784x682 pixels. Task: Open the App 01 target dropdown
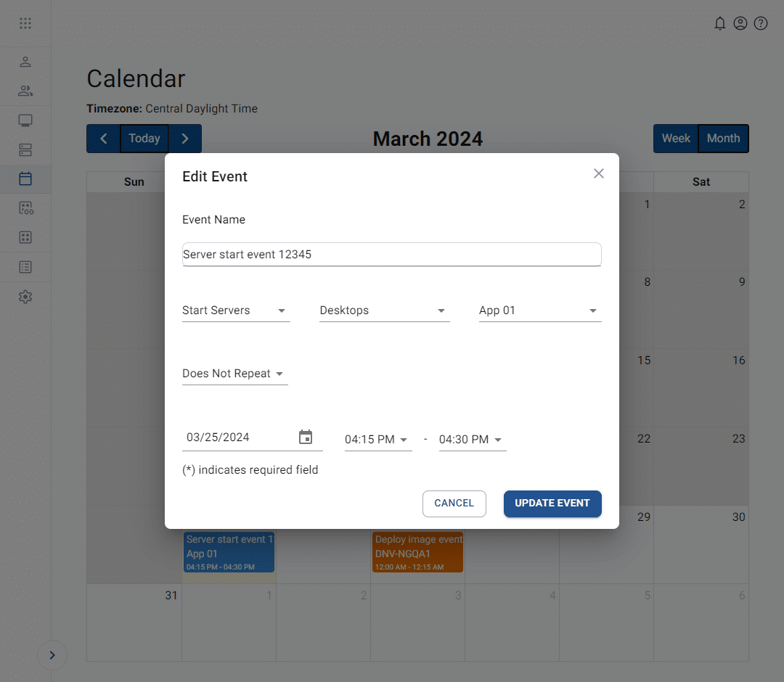pos(539,311)
